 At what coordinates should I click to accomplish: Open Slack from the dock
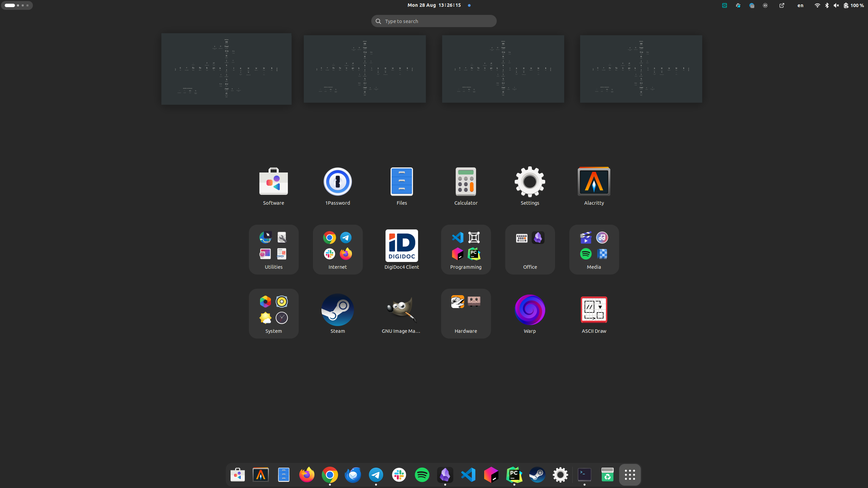point(399,474)
